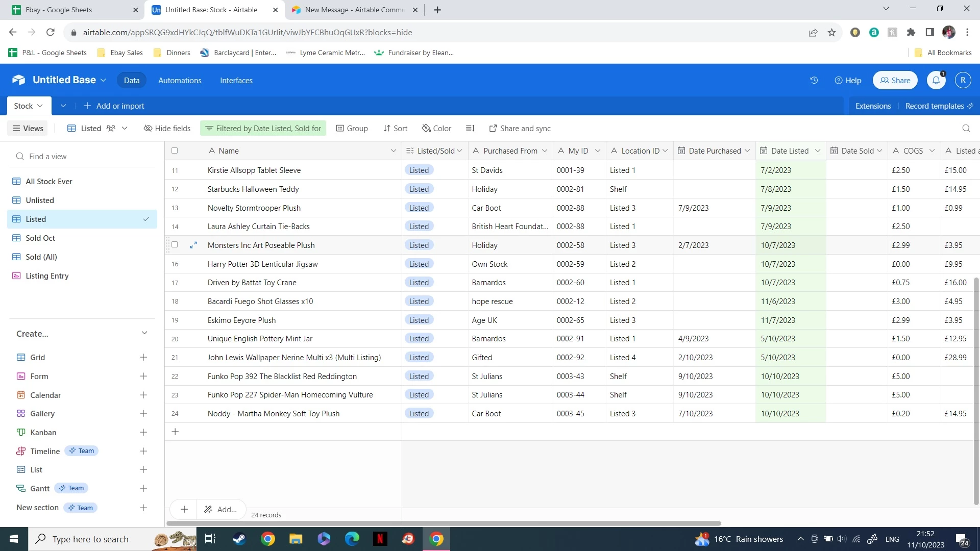Expand the Untitled Base name dropdown
This screenshot has width=980, height=551.
click(103, 80)
